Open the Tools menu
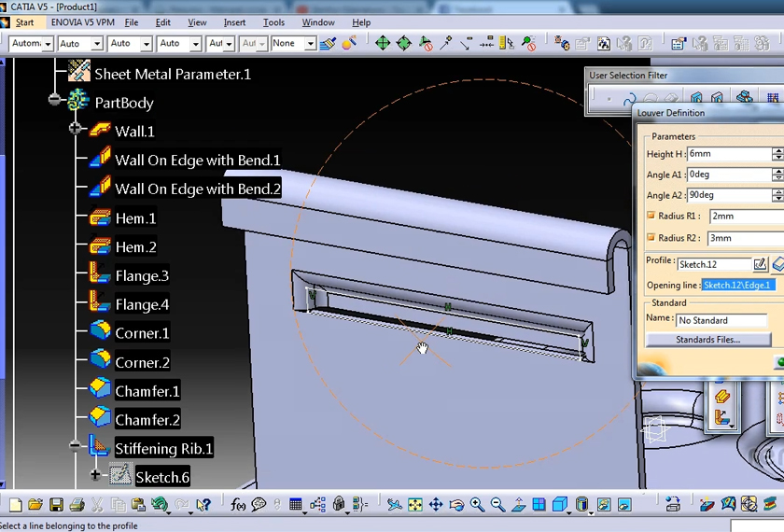This screenshot has height=532, width=784. pyautogui.click(x=273, y=22)
